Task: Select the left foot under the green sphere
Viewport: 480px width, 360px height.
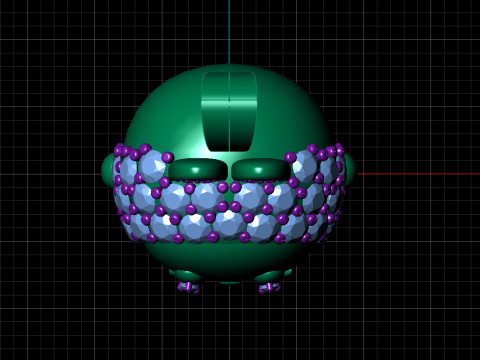Action: point(187,281)
